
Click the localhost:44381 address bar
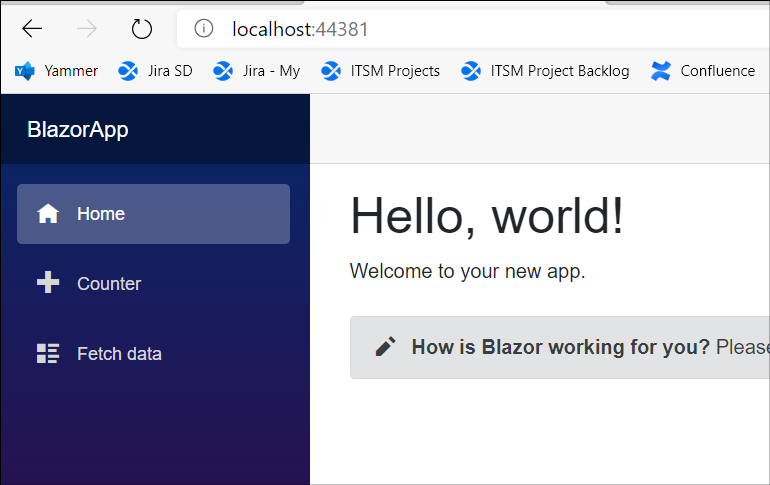pyautogui.click(x=473, y=29)
